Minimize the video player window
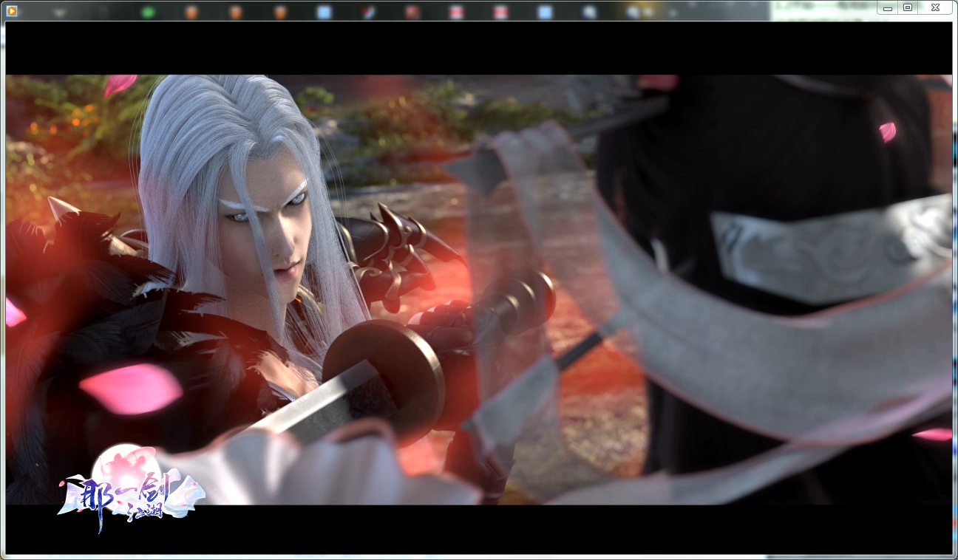 pyautogui.click(x=888, y=8)
